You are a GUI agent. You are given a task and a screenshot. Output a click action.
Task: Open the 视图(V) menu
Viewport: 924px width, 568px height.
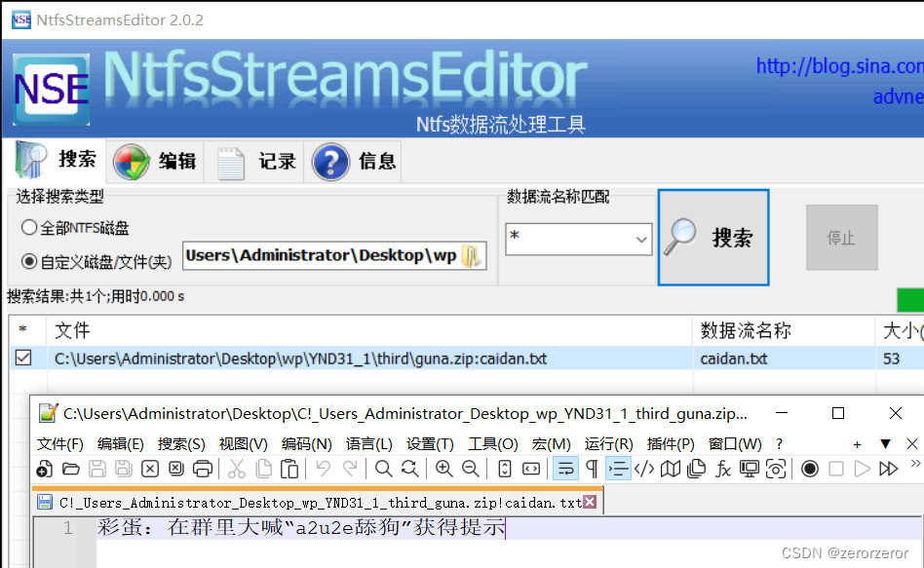point(244,444)
